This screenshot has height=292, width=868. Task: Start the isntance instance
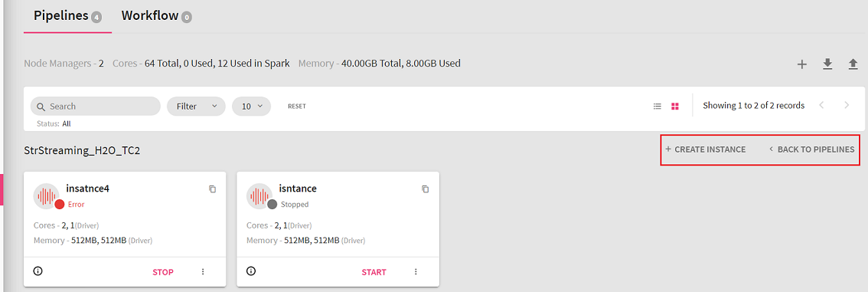(374, 272)
